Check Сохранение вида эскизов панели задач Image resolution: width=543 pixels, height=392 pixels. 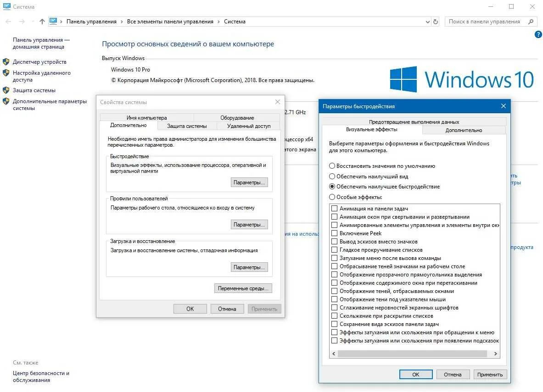(x=334, y=324)
